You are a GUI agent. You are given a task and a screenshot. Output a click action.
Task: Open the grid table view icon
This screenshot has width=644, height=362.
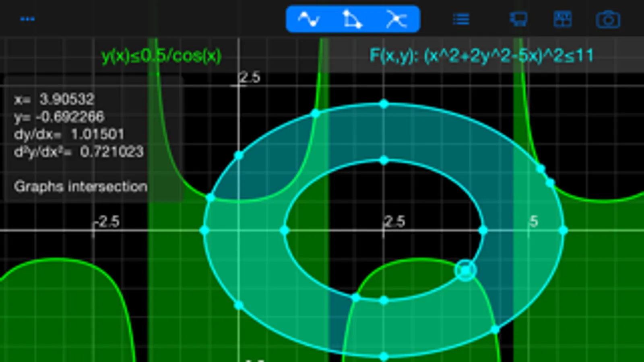pos(562,19)
